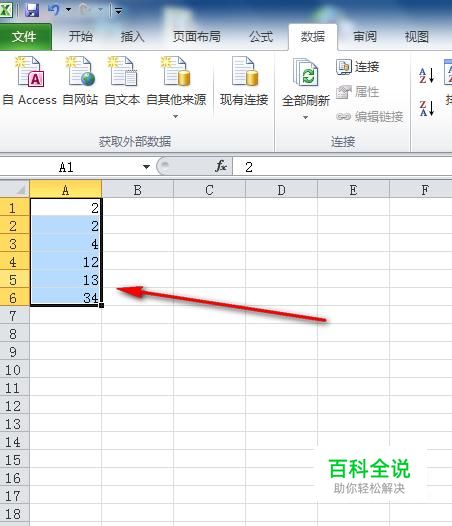Import data 自网站
Image resolution: width=452 pixels, height=526 pixels.
[81, 81]
